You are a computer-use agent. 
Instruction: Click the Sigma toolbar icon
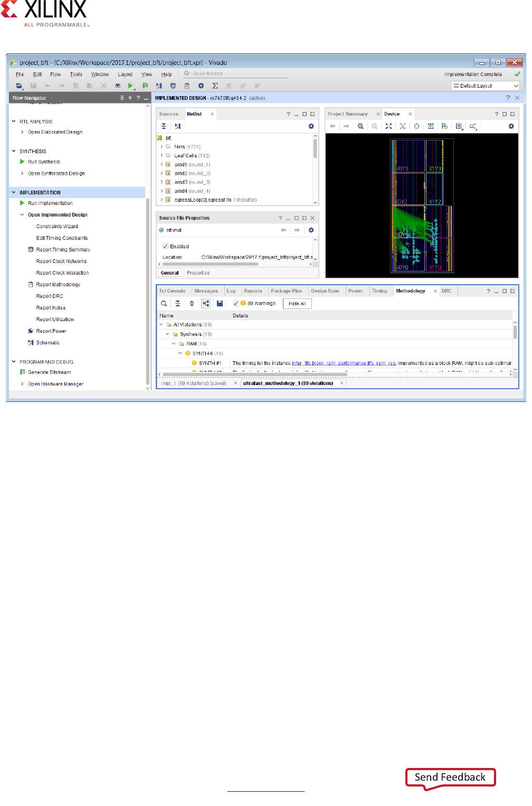point(215,86)
